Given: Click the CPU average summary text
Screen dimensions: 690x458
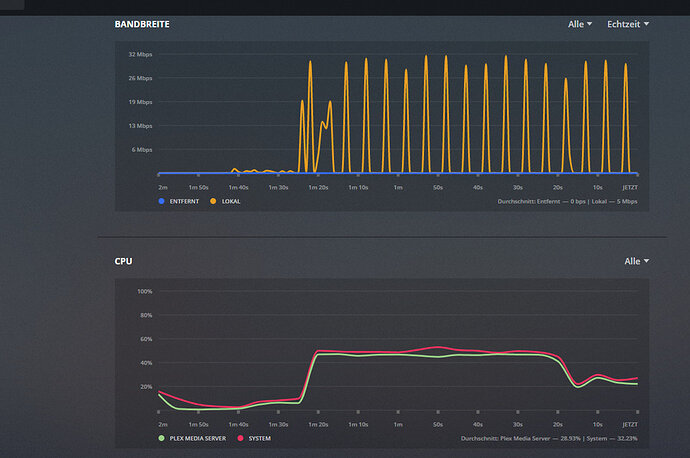Looking at the screenshot, I should pos(549,439).
